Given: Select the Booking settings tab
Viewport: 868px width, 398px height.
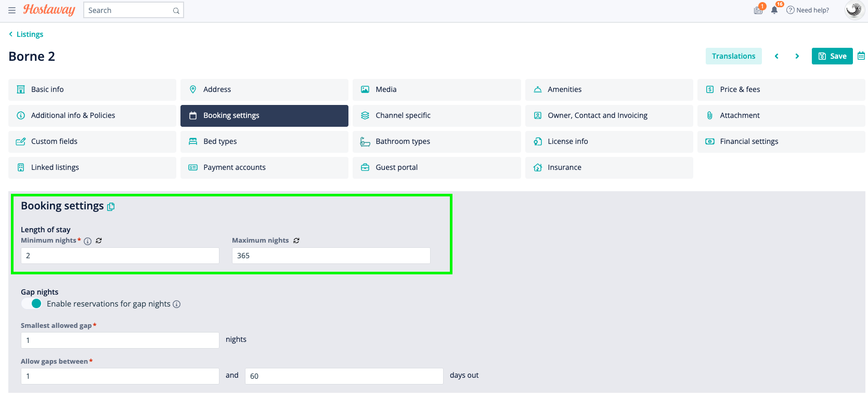Looking at the screenshot, I should (x=264, y=115).
